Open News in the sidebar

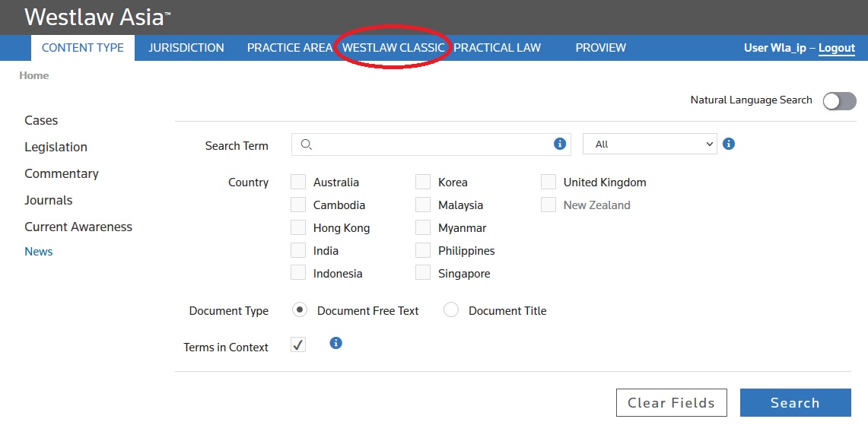pyautogui.click(x=39, y=251)
